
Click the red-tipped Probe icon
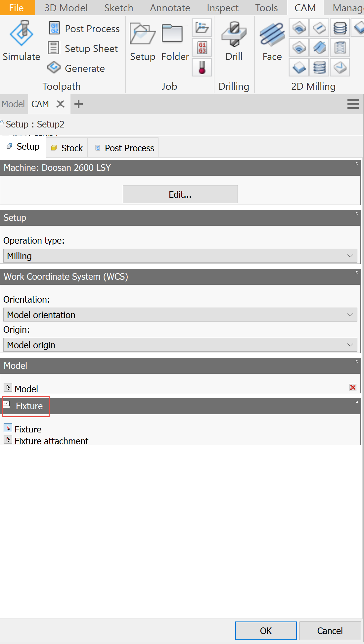coord(202,68)
